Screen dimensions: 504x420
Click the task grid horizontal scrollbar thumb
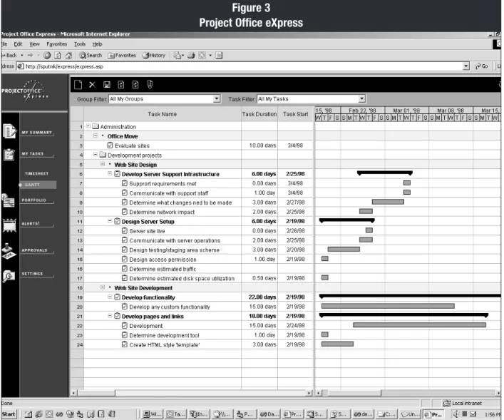(x=96, y=393)
